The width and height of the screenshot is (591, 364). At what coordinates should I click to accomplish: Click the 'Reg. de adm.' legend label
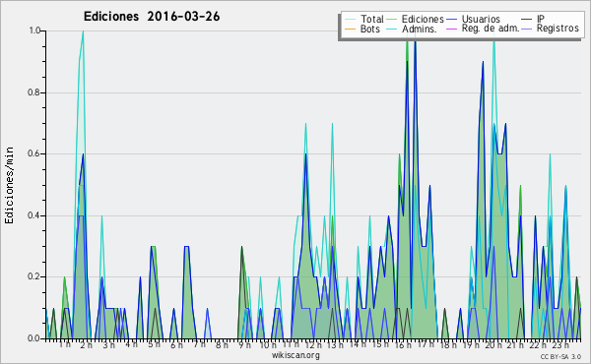click(x=491, y=29)
